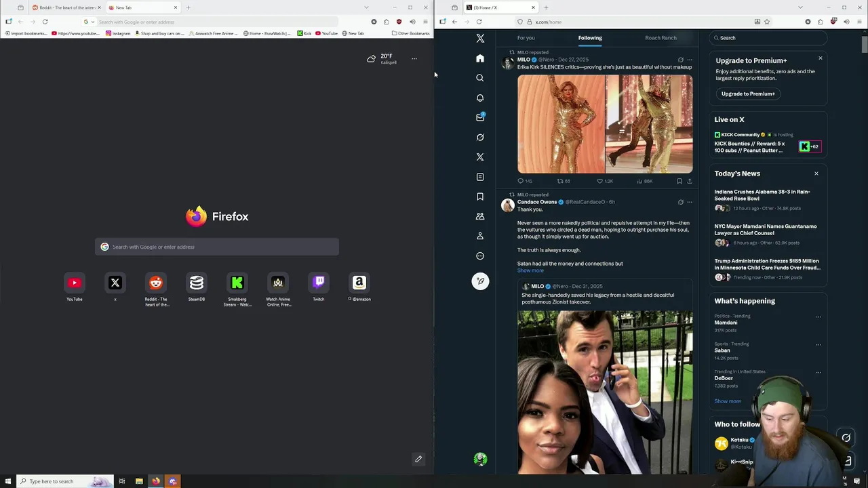Open more options on Candace Owens post
Screen dimensions: 868x488
click(x=690, y=202)
